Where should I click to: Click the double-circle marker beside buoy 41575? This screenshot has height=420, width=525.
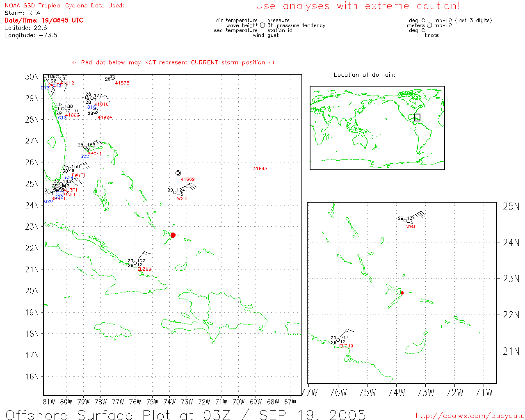(x=112, y=77)
